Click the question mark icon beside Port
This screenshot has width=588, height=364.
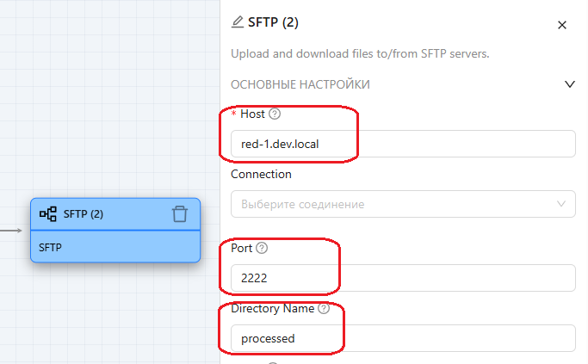tap(262, 248)
